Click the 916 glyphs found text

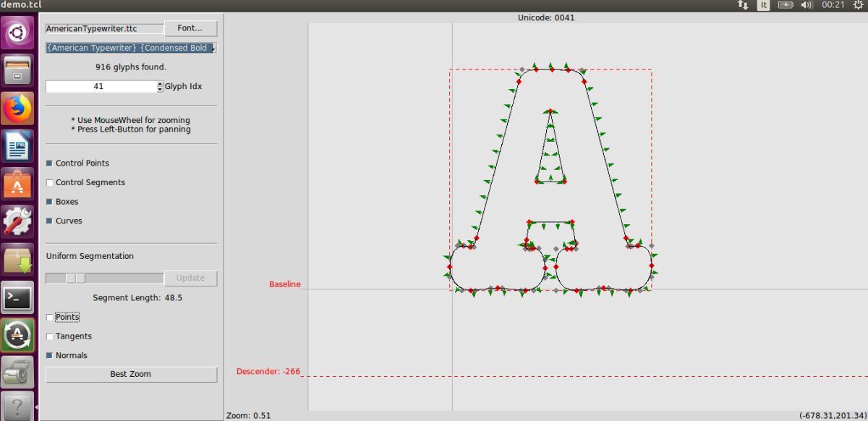(x=131, y=67)
